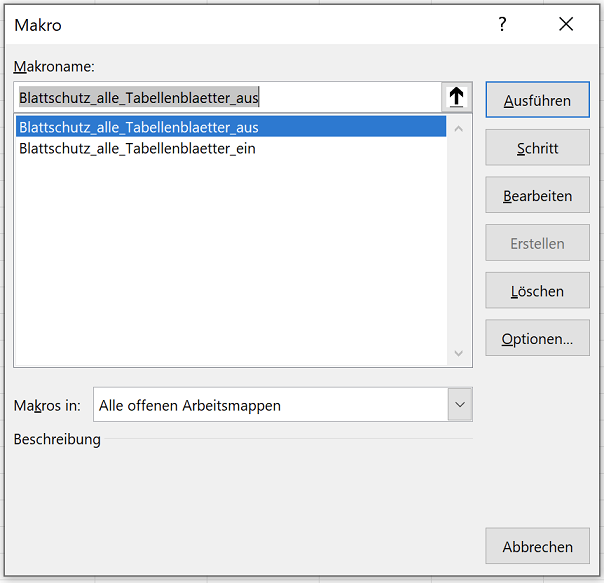
Task: Step through macro using Schritt button
Action: [537, 147]
